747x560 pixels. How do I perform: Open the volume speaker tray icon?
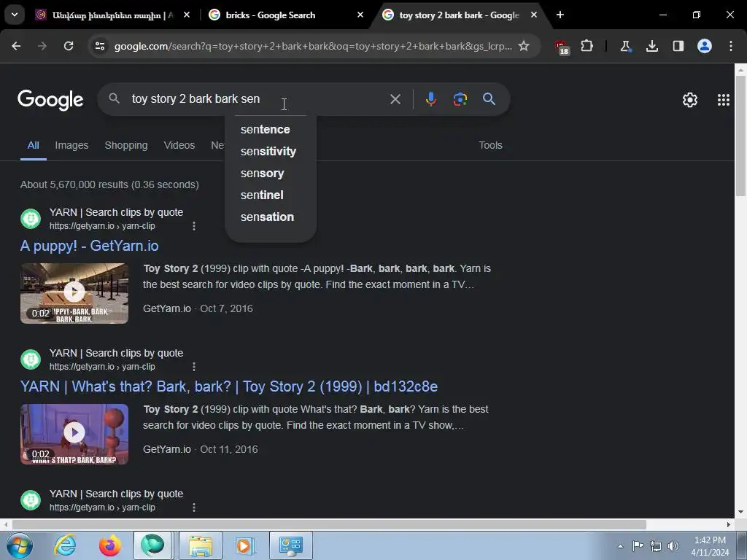click(673, 546)
